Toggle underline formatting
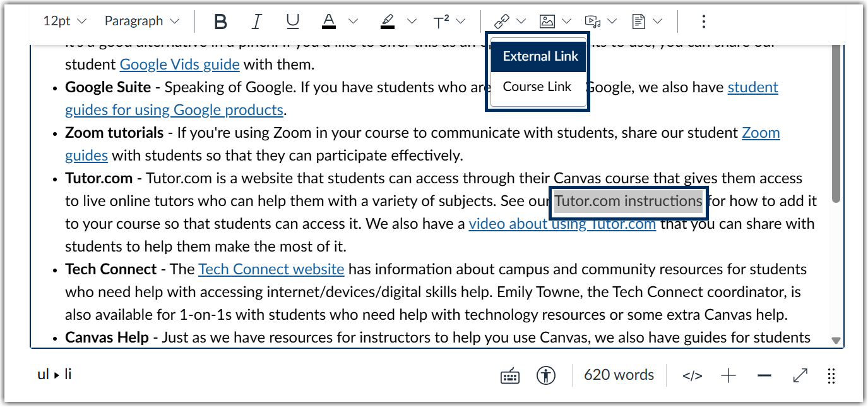 (x=292, y=21)
